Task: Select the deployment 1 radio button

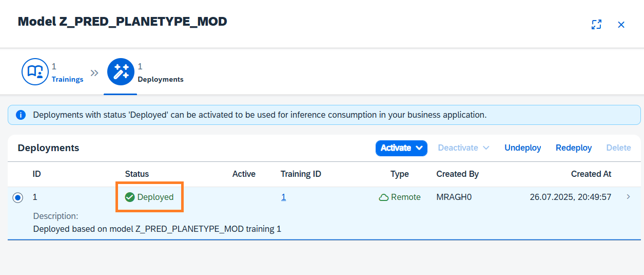Action: (x=18, y=197)
